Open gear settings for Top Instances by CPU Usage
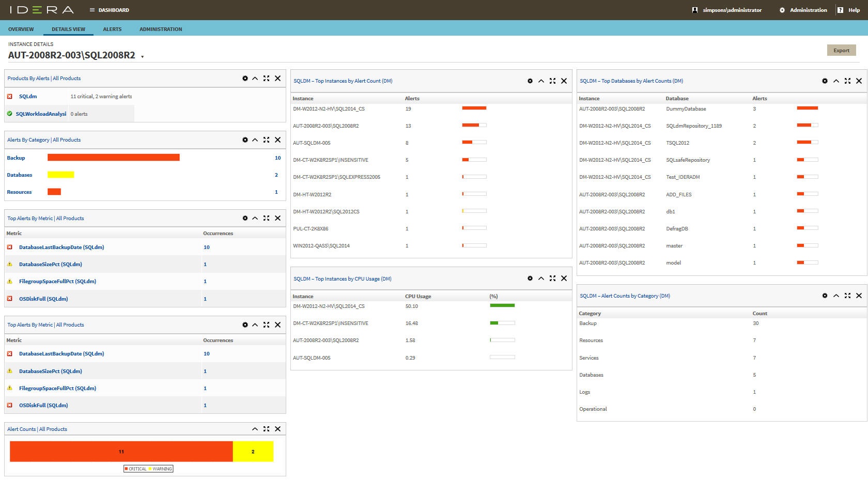This screenshot has width=868, height=480. pos(530,278)
